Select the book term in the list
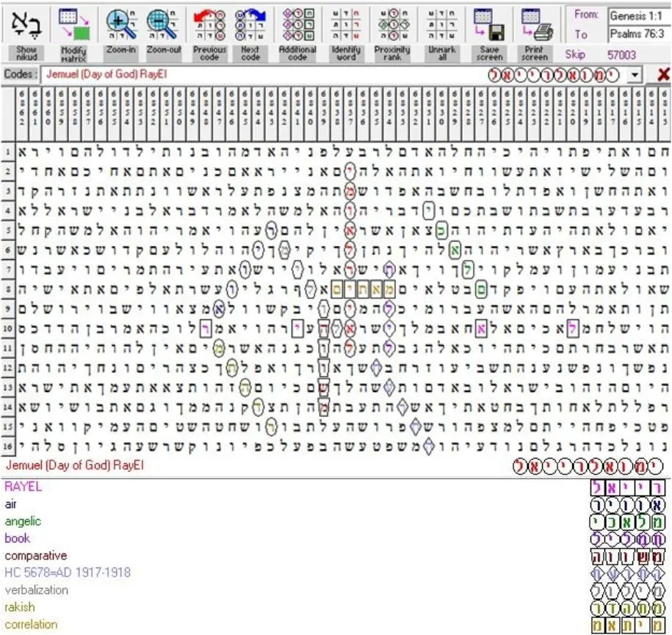The width and height of the screenshot is (672, 635). 18,538
